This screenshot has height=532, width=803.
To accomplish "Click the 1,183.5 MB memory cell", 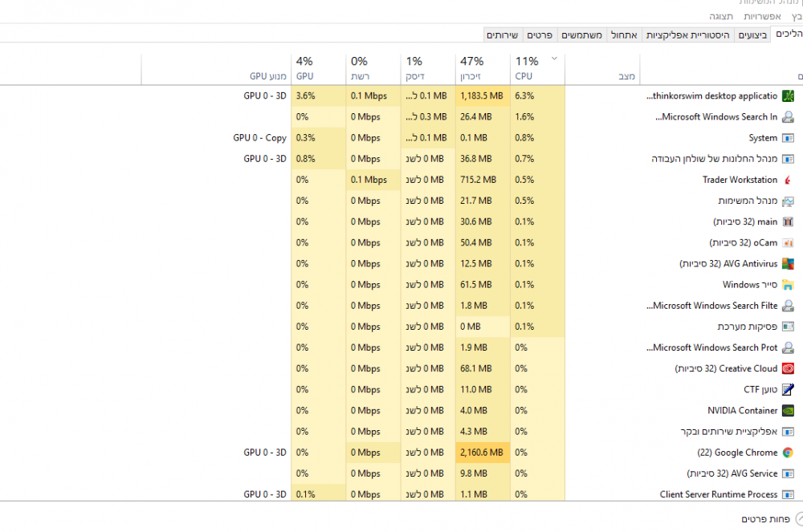I will (x=483, y=95).
